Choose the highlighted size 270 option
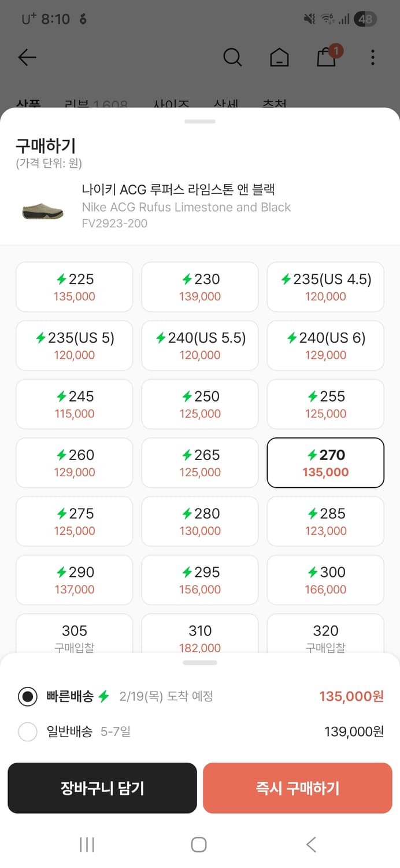The image size is (400, 868). point(325,462)
